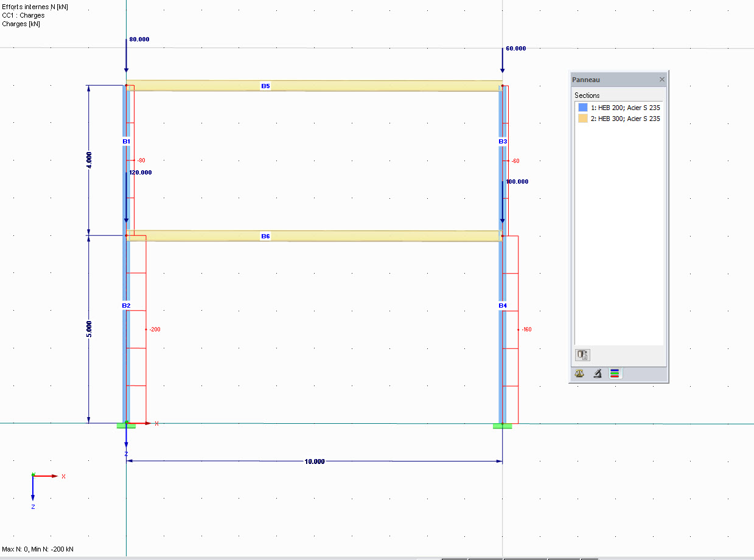Open the scales (factors) tab in Panneau
The image size is (754, 560).
579,374
